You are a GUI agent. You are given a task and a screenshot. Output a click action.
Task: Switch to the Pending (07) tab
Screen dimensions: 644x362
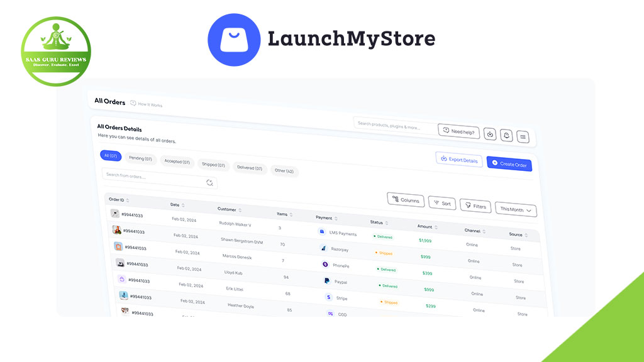click(140, 158)
